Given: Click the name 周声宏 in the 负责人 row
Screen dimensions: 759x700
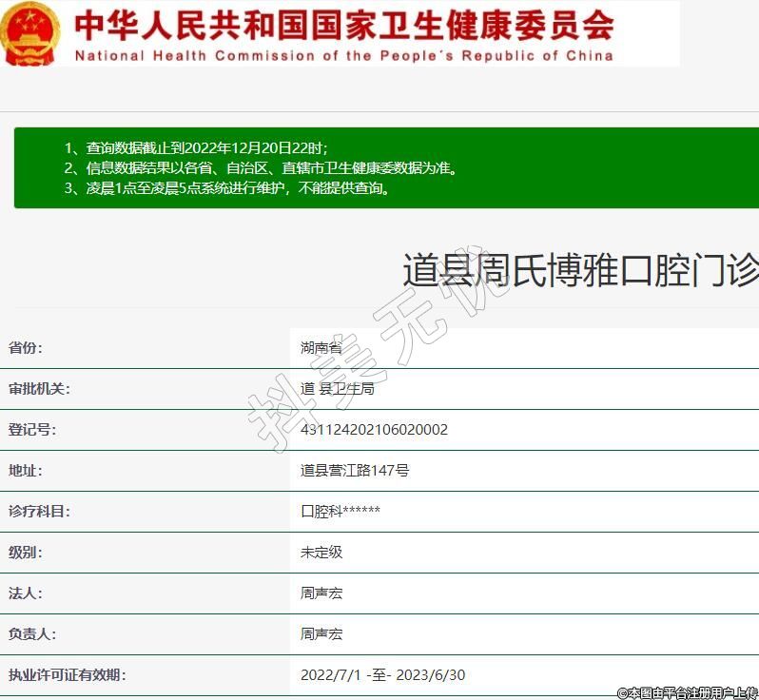Looking at the screenshot, I should click(321, 634).
